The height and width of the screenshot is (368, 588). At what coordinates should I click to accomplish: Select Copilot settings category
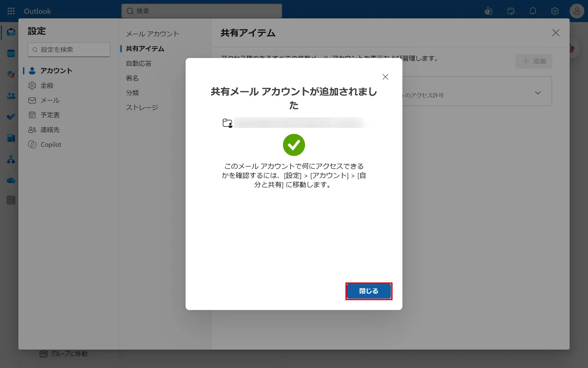pyautogui.click(x=45, y=145)
